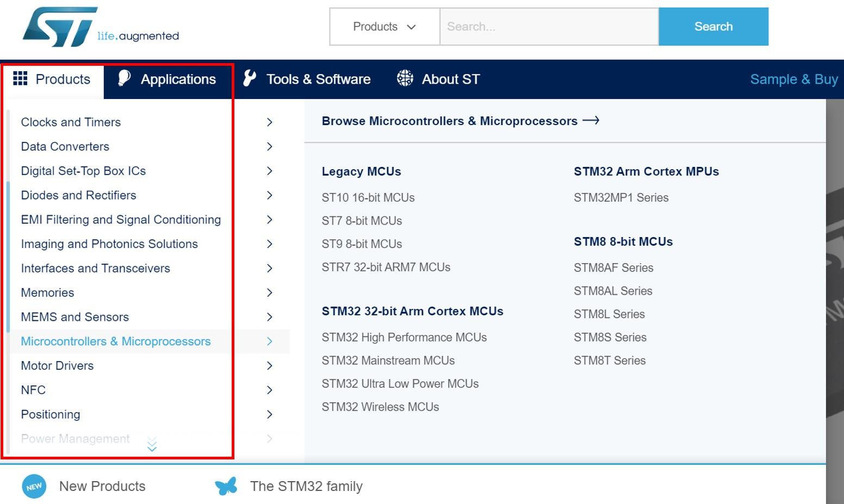This screenshot has width=844, height=504.
Task: Select EMI Filtering and Signal Conditioning category
Action: [x=121, y=220]
